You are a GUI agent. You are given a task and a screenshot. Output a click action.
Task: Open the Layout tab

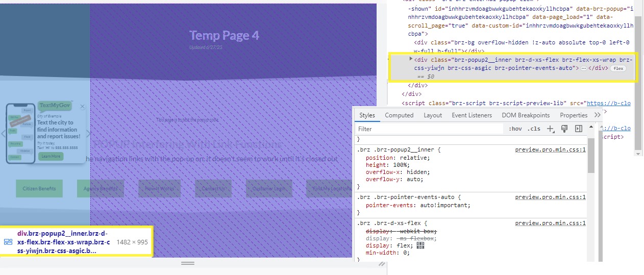433,115
